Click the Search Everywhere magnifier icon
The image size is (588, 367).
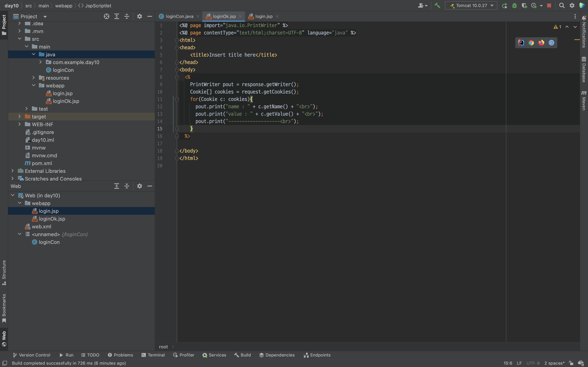pos(562,5)
